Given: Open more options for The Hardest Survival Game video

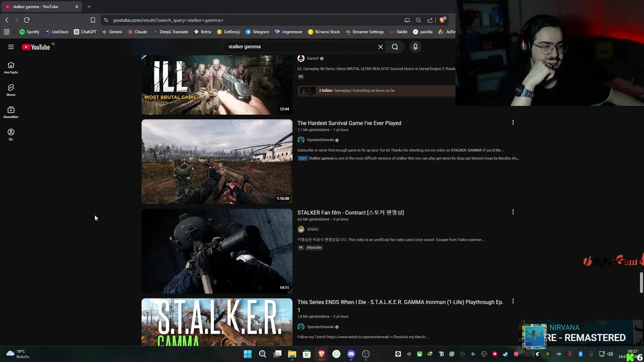Looking at the screenshot, I should pyautogui.click(x=513, y=123).
